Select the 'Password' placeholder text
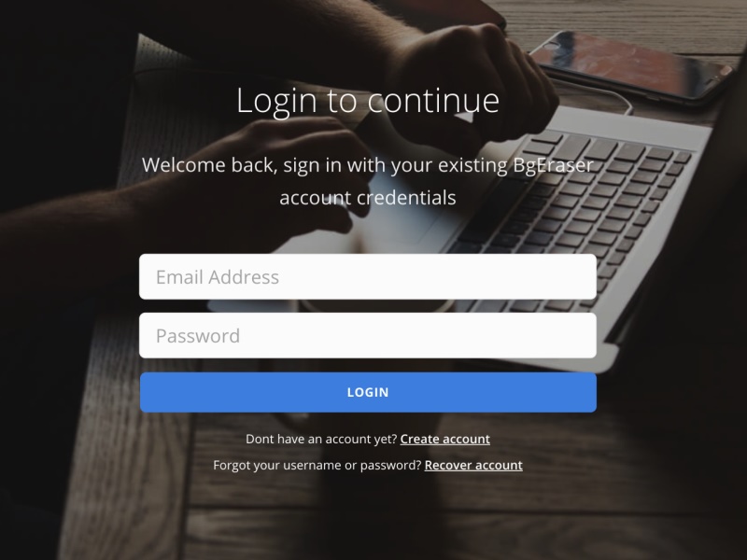This screenshot has height=560, width=747. (198, 336)
